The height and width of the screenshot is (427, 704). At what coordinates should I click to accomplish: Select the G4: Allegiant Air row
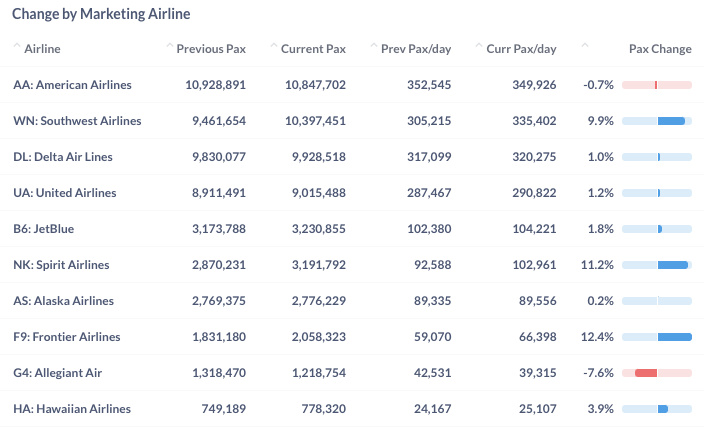58,373
